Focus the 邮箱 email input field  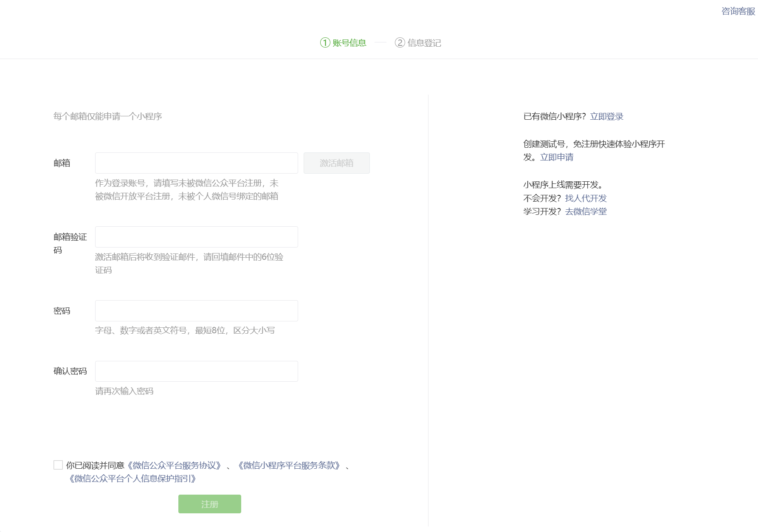[197, 163]
